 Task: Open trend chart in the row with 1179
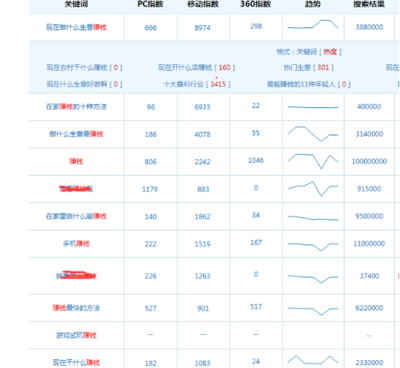pyautogui.click(x=313, y=189)
